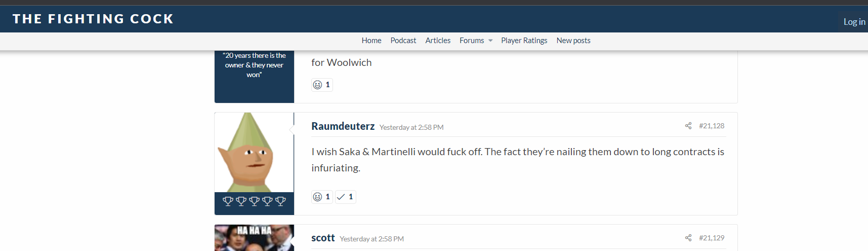Click share icon on post #21,128

tap(688, 126)
